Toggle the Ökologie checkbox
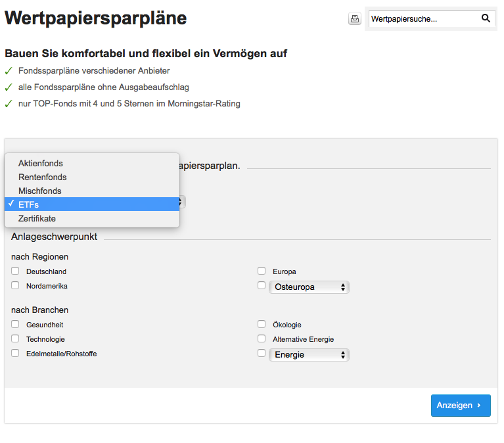 tap(262, 324)
